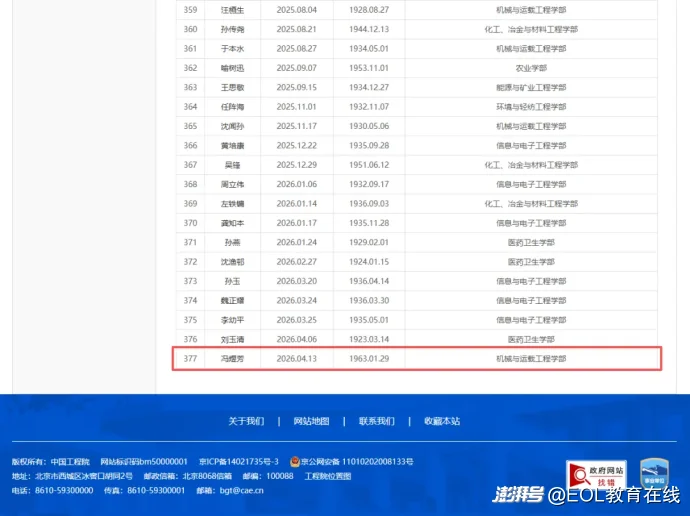
Task: Click the name 沈闻孙 in row 365
Action: (x=232, y=126)
